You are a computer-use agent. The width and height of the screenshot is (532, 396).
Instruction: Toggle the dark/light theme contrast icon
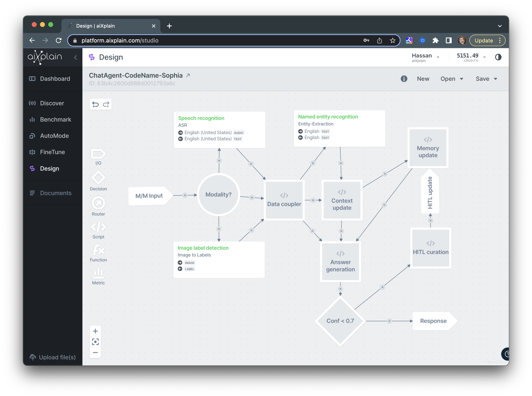click(x=498, y=57)
